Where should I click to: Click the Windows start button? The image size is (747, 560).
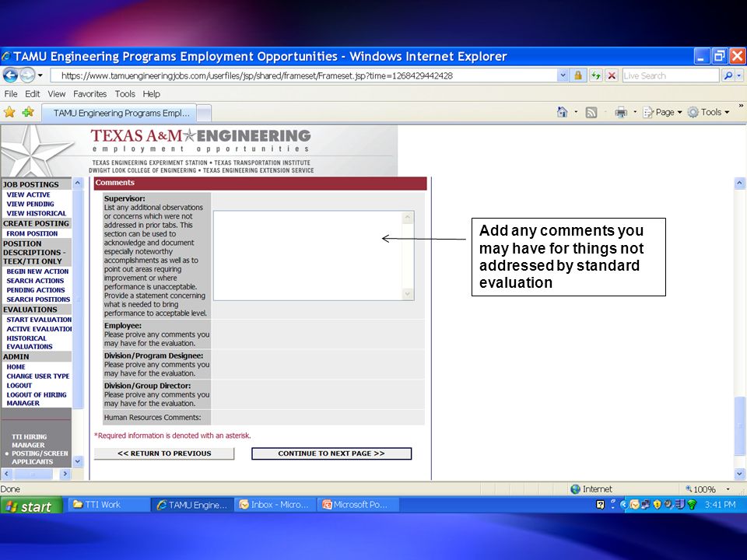tap(31, 506)
